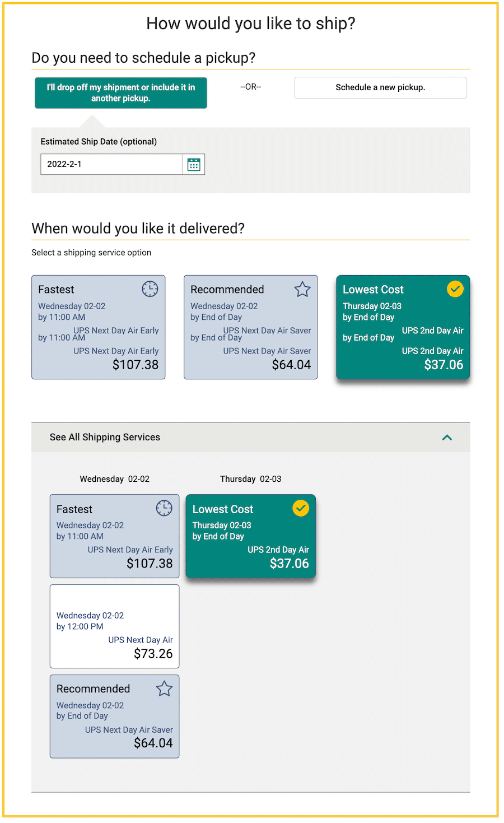Select the $73.26 UPS Next Day Air option
504x823 pixels.
pyautogui.click(x=114, y=626)
